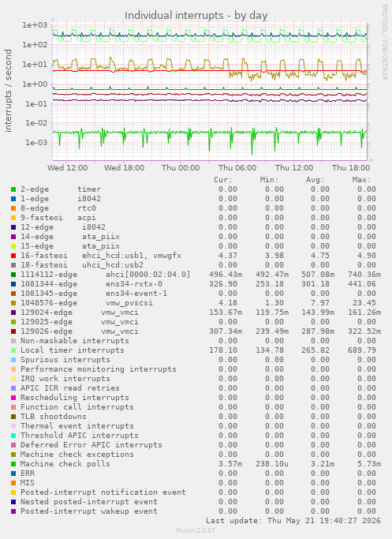Click the RRDTOOL / TOBI OETIKER vertical watermark

384,43
